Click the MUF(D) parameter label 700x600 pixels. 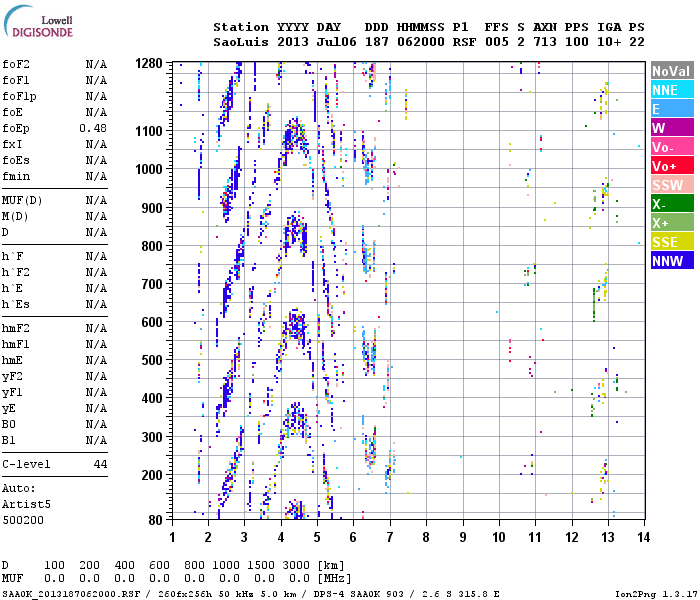(x=22, y=200)
